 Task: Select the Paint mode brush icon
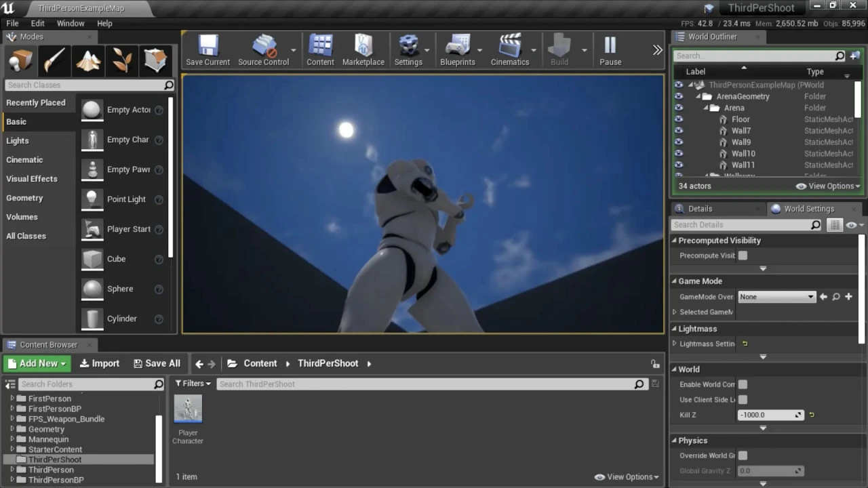pyautogui.click(x=54, y=61)
